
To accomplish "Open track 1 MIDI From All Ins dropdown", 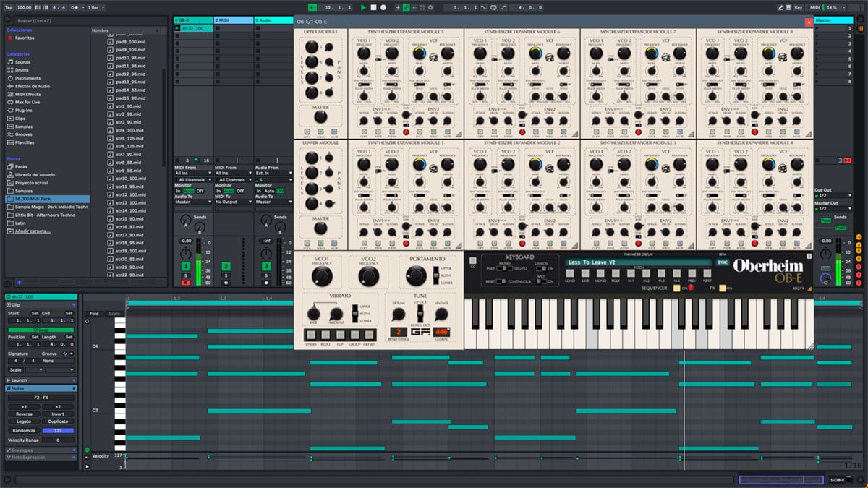I will pyautogui.click(x=193, y=173).
